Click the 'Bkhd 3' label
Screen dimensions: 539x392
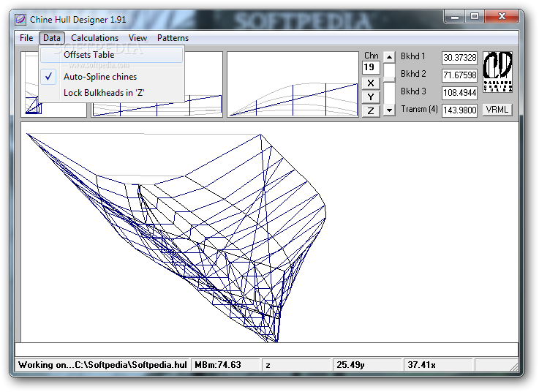(x=413, y=91)
